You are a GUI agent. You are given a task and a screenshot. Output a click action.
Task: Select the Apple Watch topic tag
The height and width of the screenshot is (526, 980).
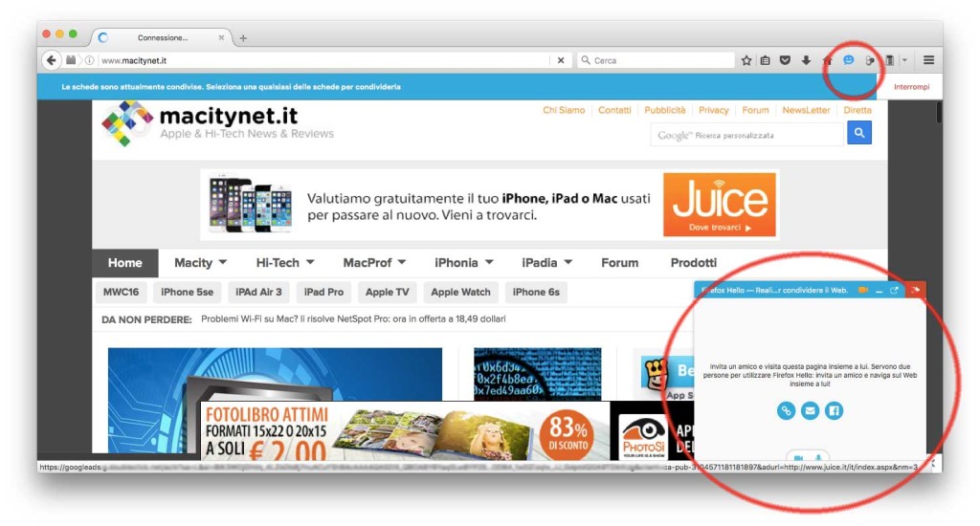(x=460, y=292)
